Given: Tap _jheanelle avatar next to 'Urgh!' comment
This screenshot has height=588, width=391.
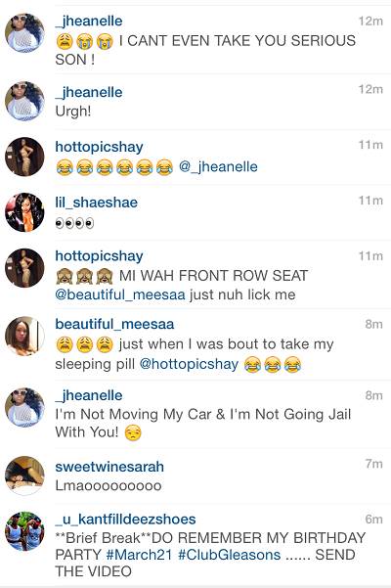Looking at the screenshot, I should tap(24, 101).
